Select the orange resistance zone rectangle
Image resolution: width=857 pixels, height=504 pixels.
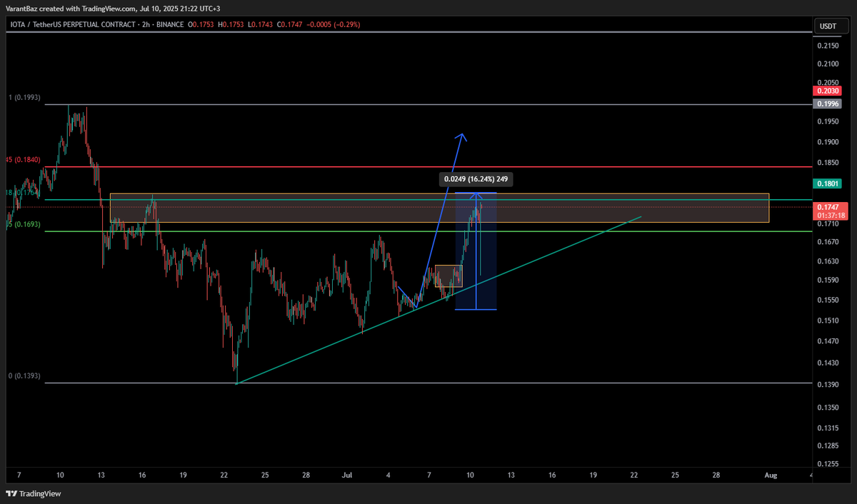[439, 208]
